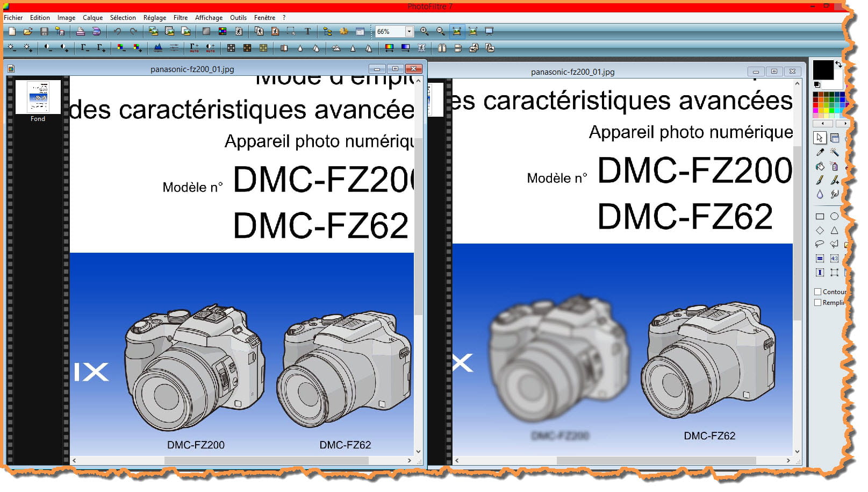The width and height of the screenshot is (868, 492).
Task: Click the Histogram levels icon
Action: (158, 48)
